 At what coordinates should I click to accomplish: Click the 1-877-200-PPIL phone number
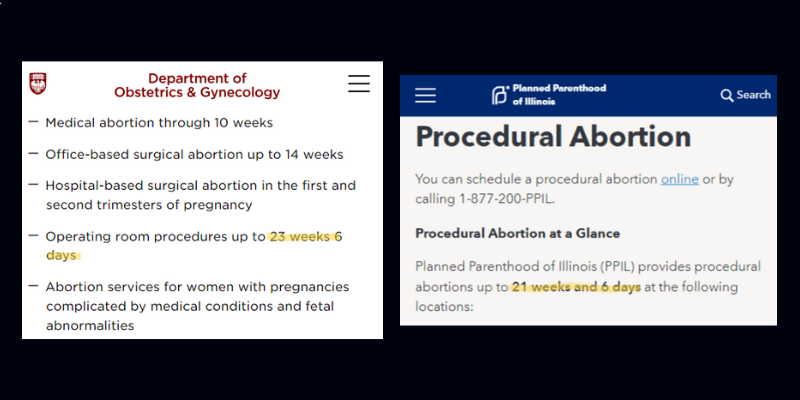[x=500, y=198]
